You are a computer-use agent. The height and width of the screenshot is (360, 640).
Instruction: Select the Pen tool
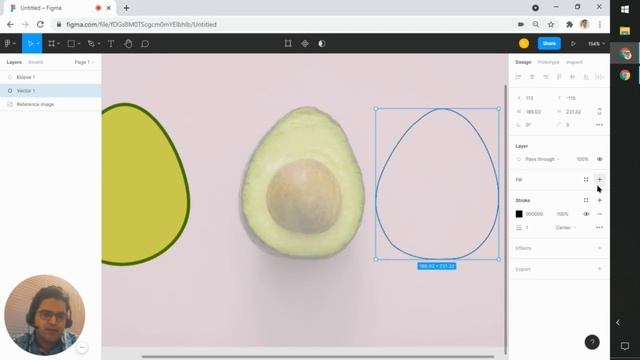click(x=91, y=43)
